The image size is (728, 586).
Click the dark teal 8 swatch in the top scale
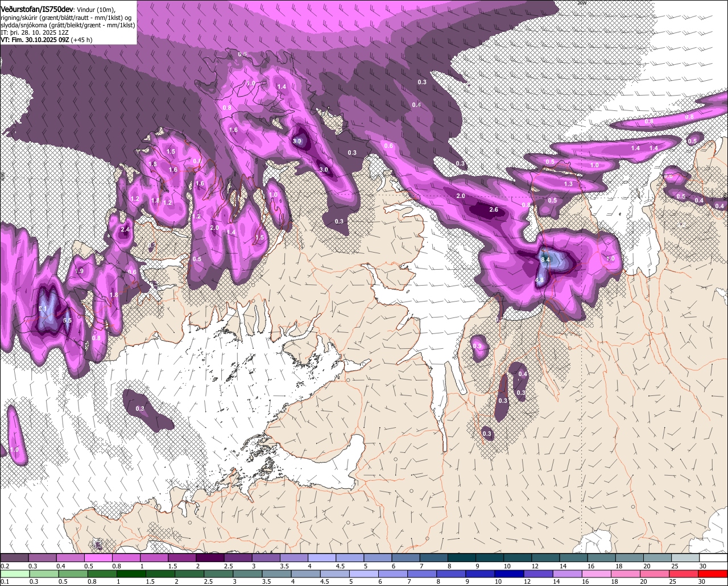coord(462,558)
